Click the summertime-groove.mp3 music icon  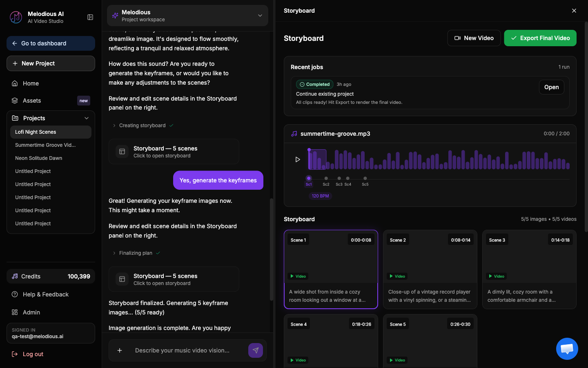tap(294, 134)
